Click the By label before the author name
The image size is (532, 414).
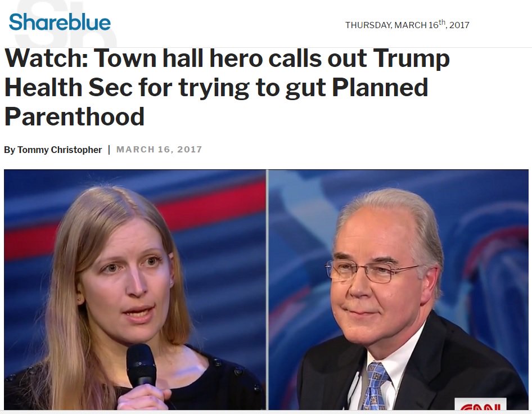(x=10, y=150)
